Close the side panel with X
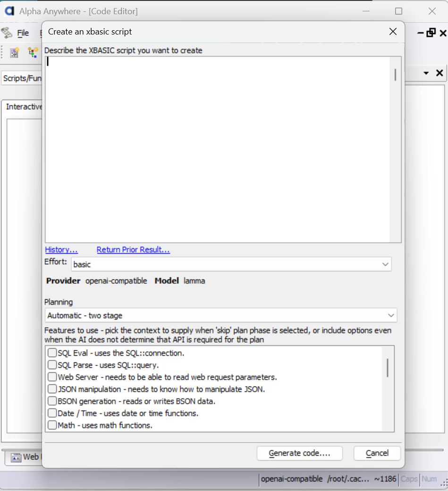 [440, 73]
